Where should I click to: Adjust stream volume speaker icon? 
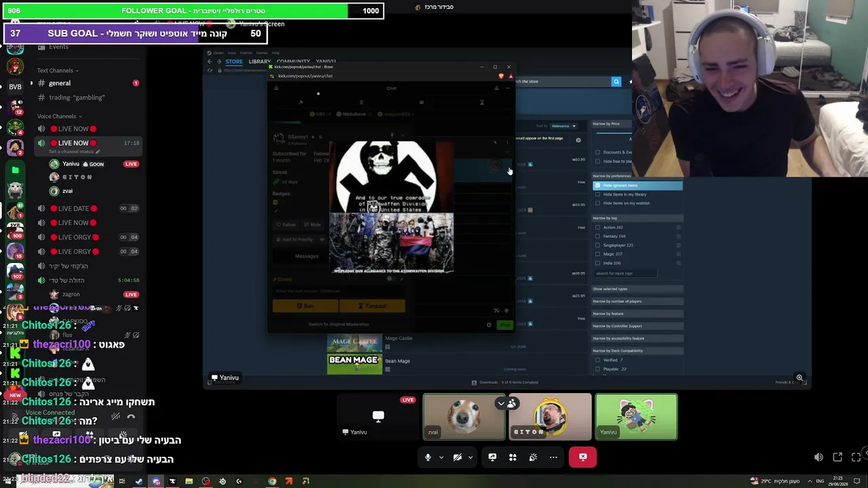(x=818, y=457)
